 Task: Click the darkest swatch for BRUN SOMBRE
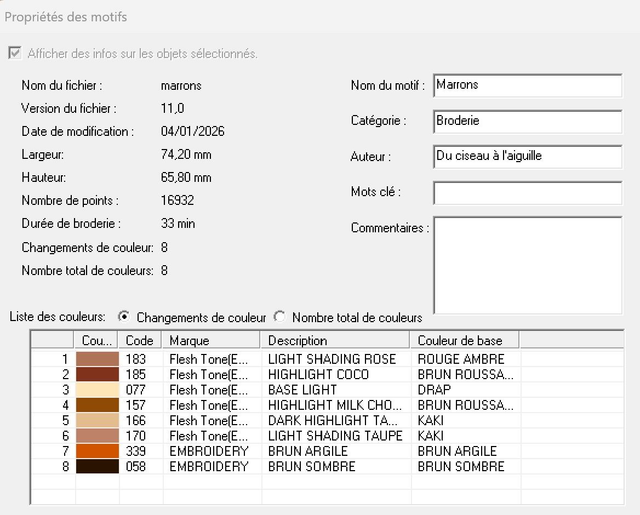(x=97, y=466)
